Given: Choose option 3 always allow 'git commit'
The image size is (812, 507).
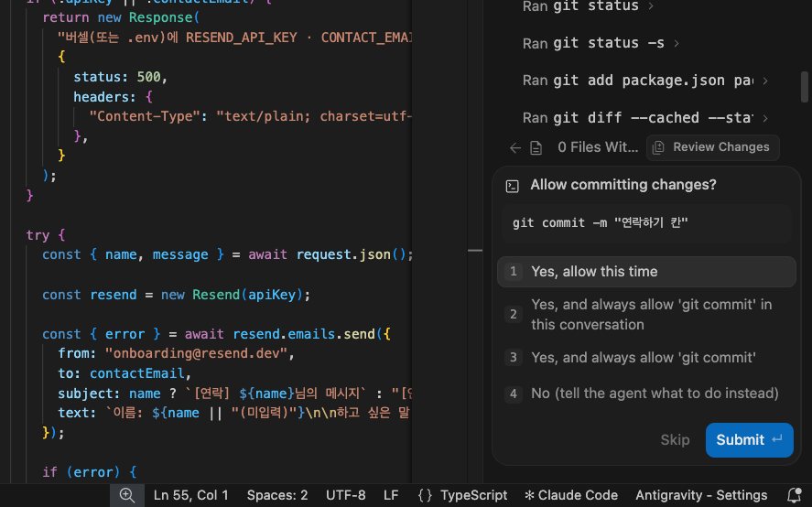Looking at the screenshot, I should 646,357.
